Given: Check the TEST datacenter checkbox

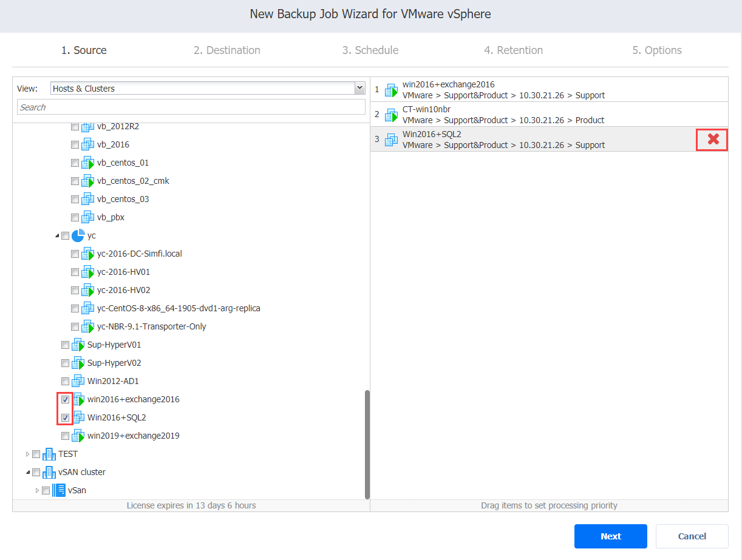Looking at the screenshot, I should (36, 454).
